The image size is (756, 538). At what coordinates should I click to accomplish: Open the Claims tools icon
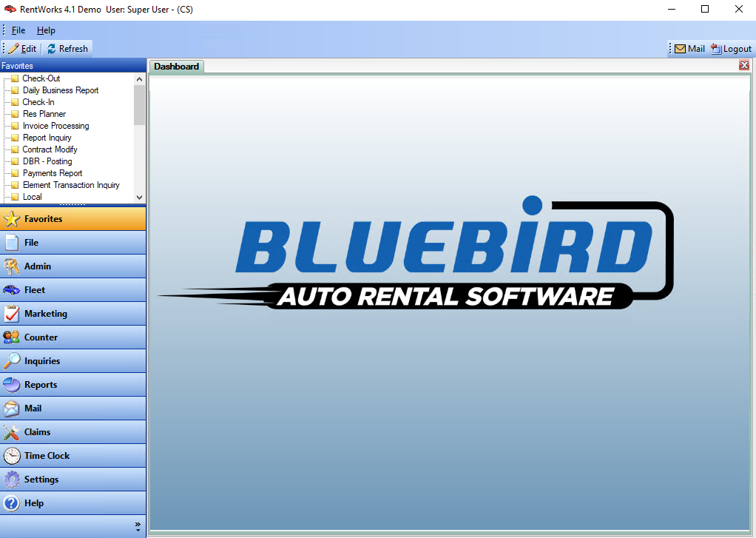coord(12,432)
